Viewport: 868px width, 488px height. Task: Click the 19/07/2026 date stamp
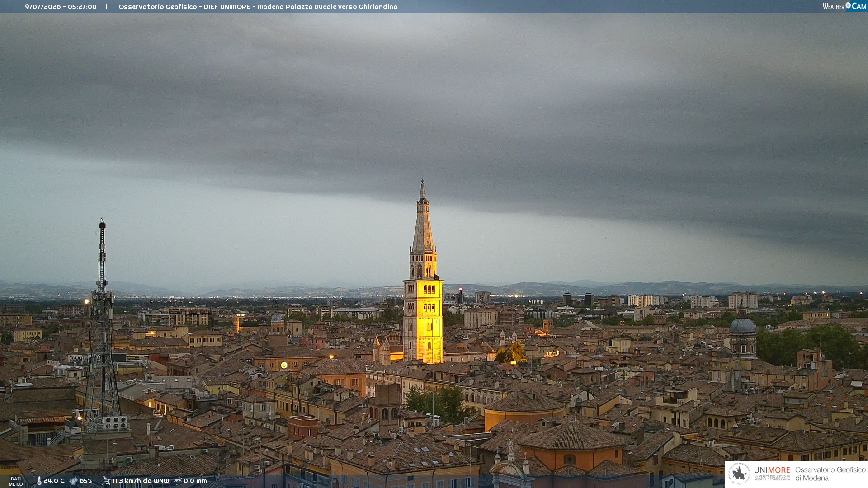click(x=42, y=7)
